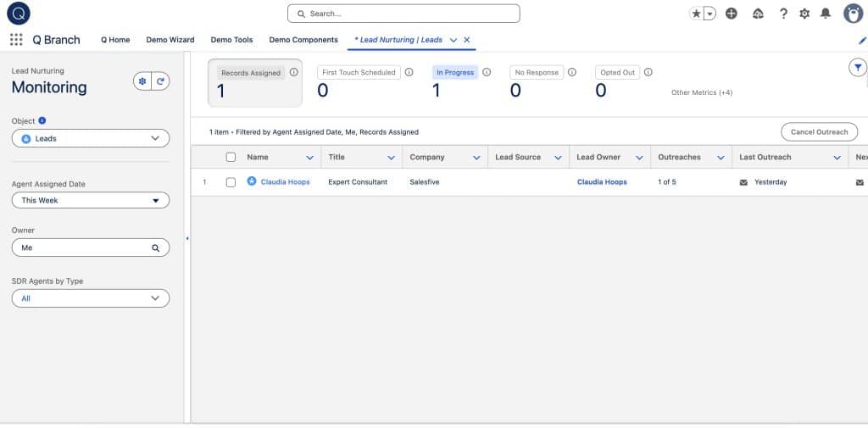868x428 pixels.
Task: Open the Demo Tools tab
Action: [x=231, y=40]
